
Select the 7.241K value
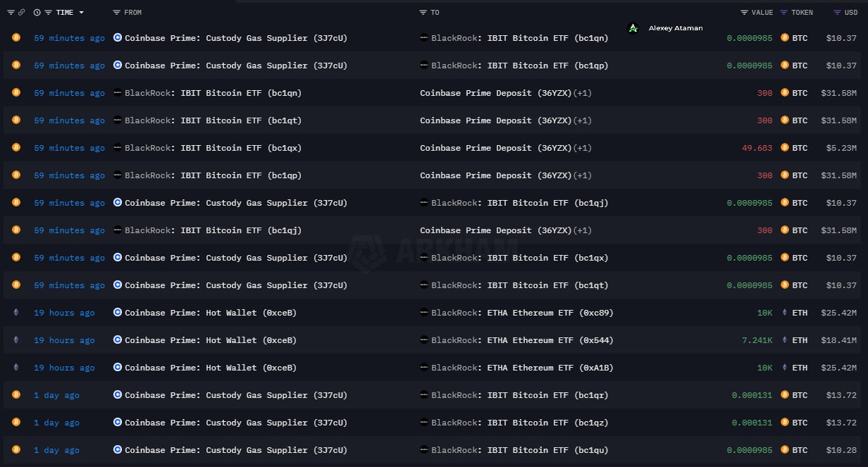tap(757, 340)
